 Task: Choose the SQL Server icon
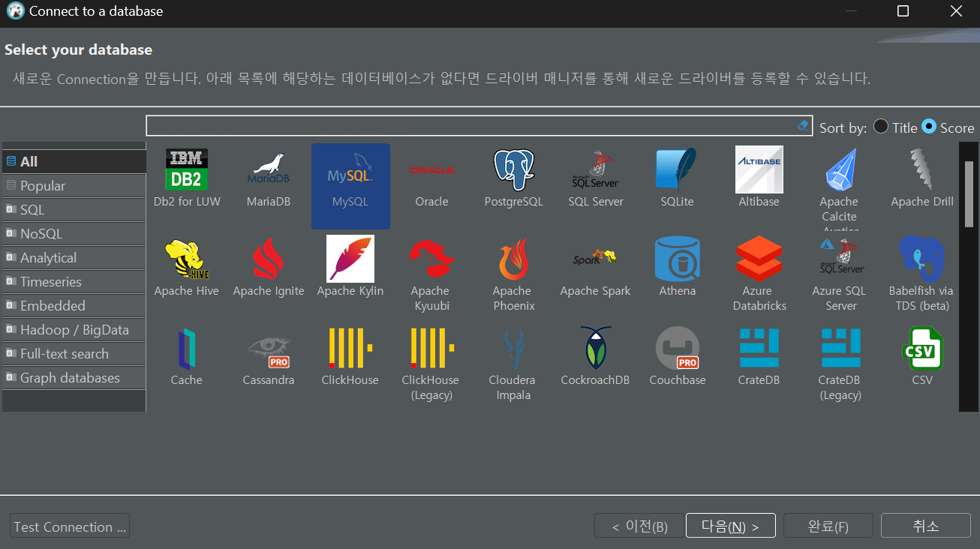596,169
